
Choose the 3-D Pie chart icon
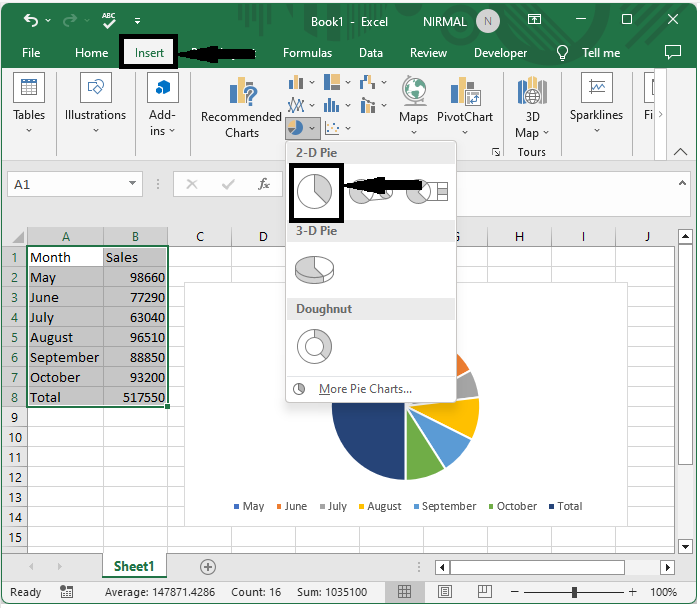pyautogui.click(x=316, y=269)
